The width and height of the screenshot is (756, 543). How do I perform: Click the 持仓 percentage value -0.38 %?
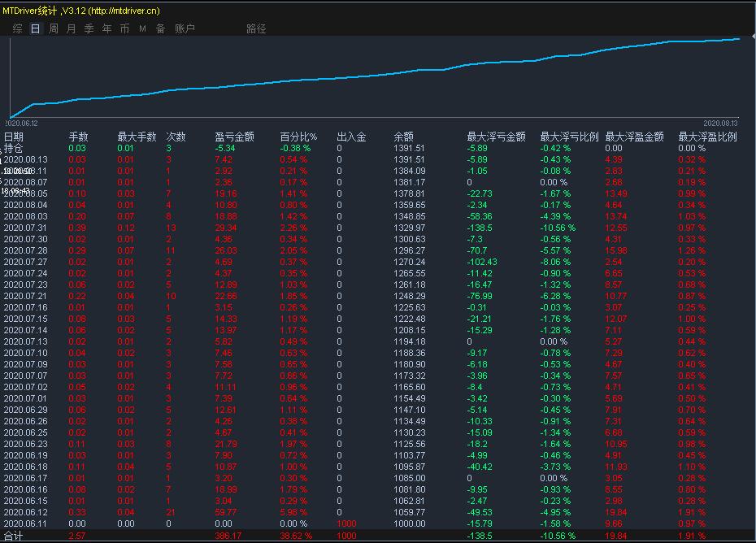tap(295, 148)
